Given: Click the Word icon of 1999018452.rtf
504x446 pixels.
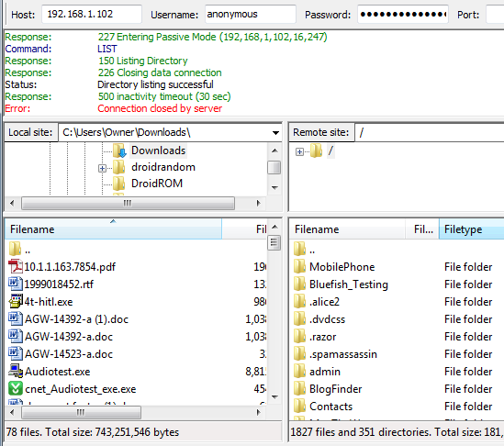Looking at the screenshot, I should click(x=15, y=284).
